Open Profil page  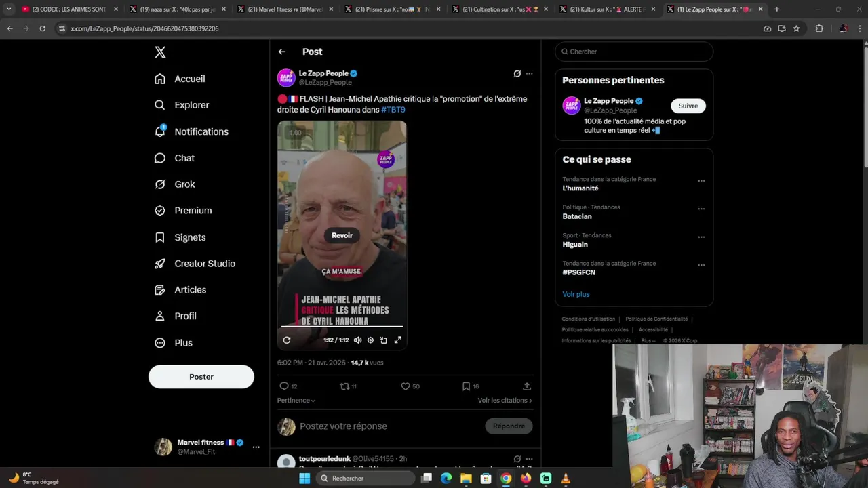click(x=176, y=316)
